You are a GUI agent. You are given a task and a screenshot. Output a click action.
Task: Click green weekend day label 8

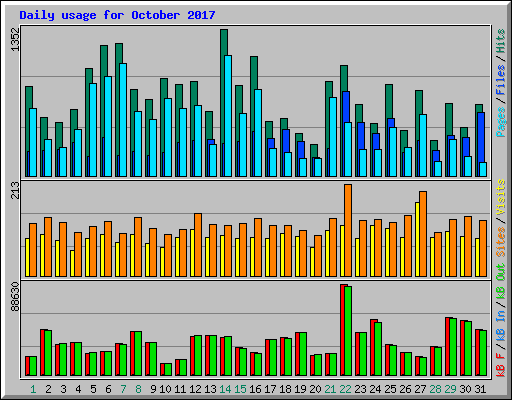click(138, 389)
